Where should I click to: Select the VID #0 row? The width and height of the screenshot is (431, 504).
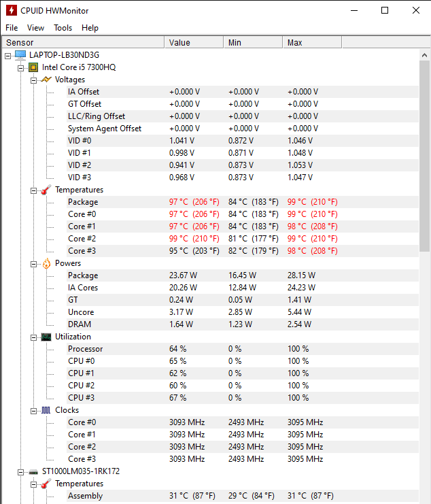pos(243,141)
